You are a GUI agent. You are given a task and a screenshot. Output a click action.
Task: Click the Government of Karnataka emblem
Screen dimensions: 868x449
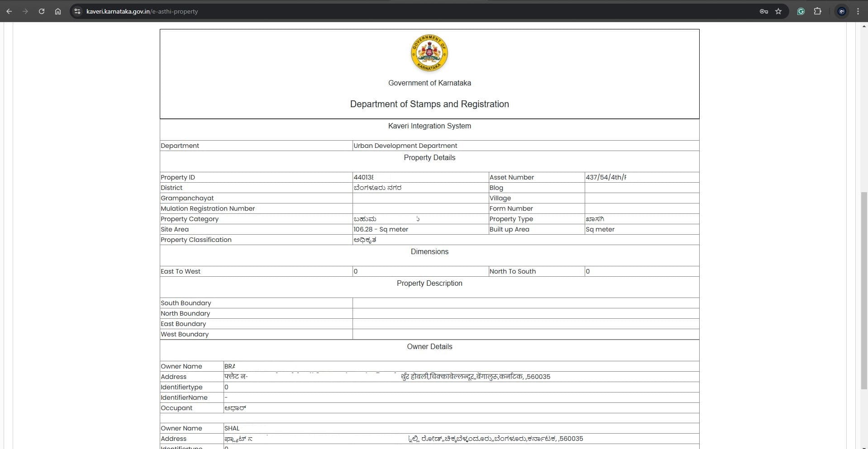429,53
